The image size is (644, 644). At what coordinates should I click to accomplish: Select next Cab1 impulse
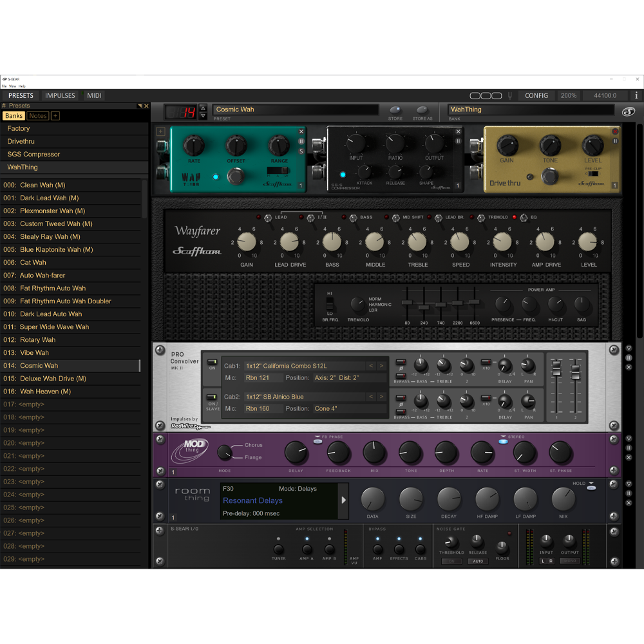coord(381,366)
